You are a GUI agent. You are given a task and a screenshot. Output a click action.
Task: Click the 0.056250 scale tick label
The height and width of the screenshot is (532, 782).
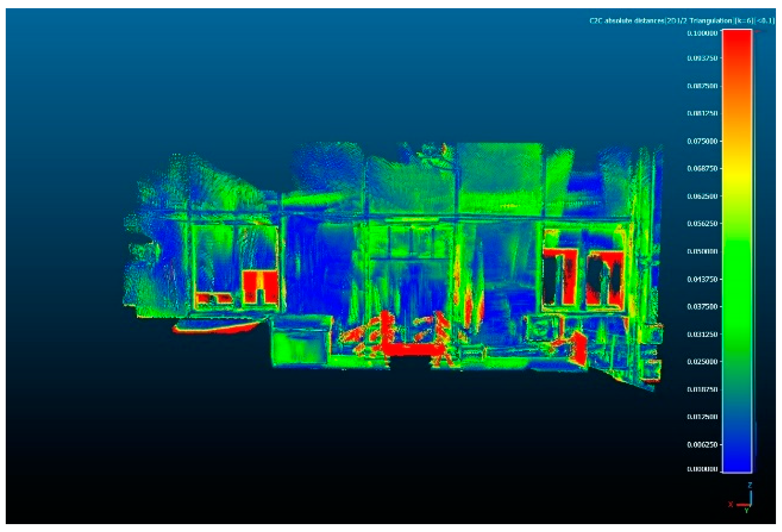pyautogui.click(x=702, y=224)
